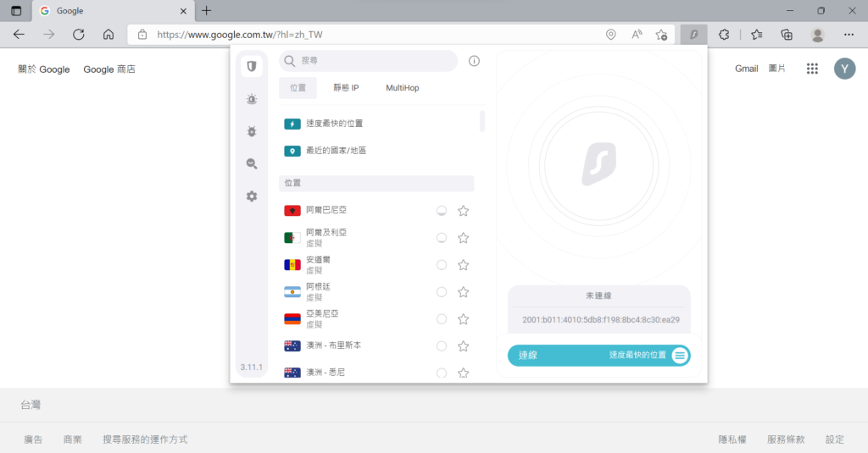Switch to the 靜態 IP tab
The height and width of the screenshot is (453, 868).
coord(346,88)
